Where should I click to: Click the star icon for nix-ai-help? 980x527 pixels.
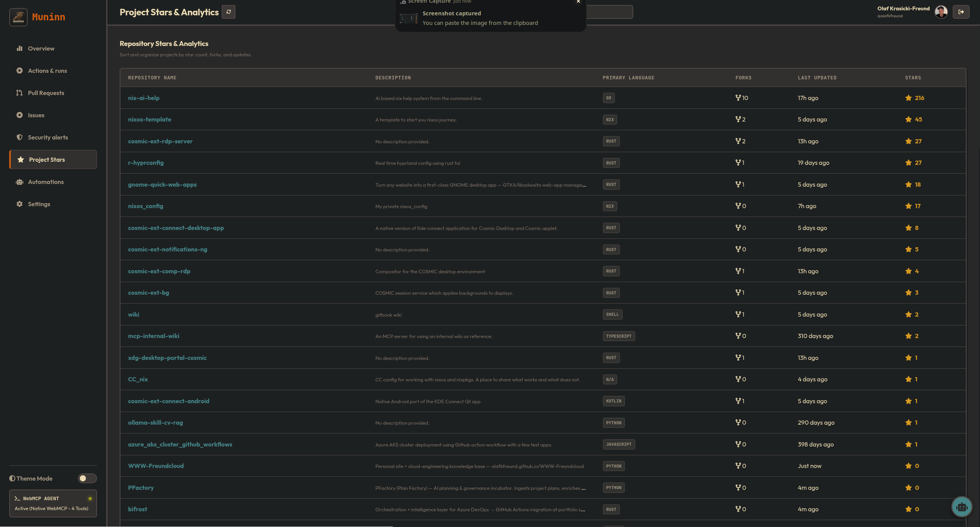click(x=908, y=98)
